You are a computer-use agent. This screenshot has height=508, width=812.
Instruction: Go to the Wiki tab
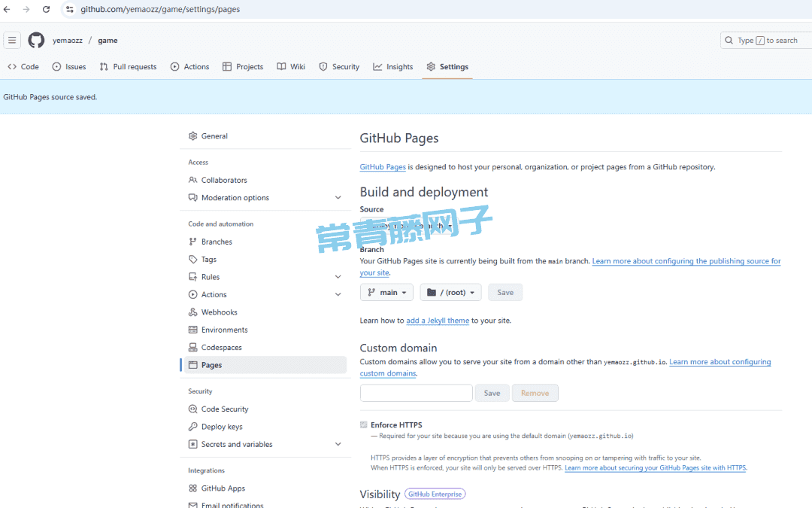point(291,66)
